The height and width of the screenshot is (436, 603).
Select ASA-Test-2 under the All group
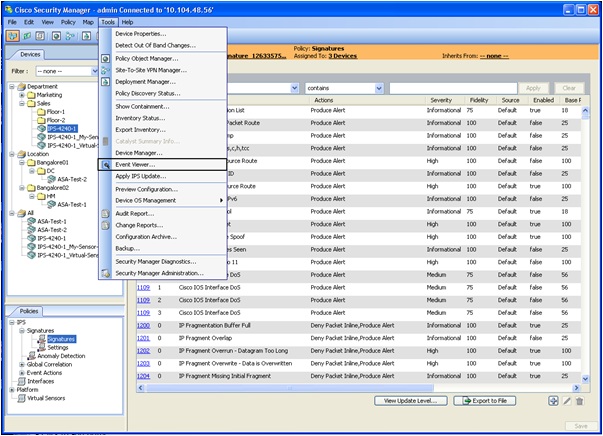[52, 230]
